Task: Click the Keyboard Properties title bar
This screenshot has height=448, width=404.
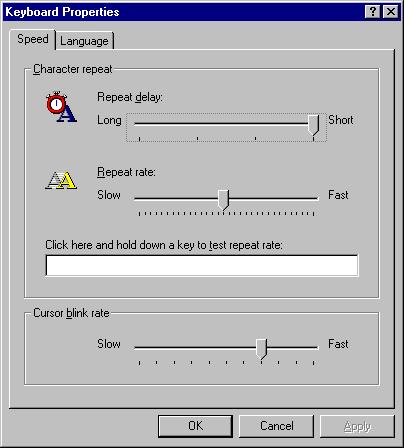Action: point(183,12)
